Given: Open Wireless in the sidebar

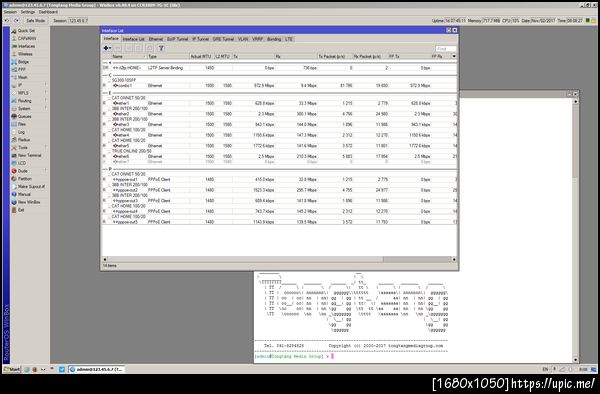Looking at the screenshot, I should click(x=25, y=54).
